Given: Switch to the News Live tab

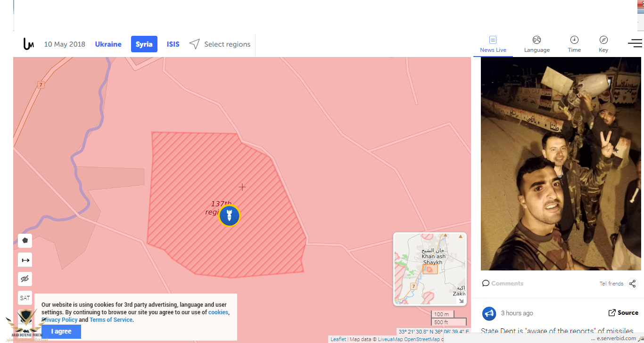Looking at the screenshot, I should (493, 44).
